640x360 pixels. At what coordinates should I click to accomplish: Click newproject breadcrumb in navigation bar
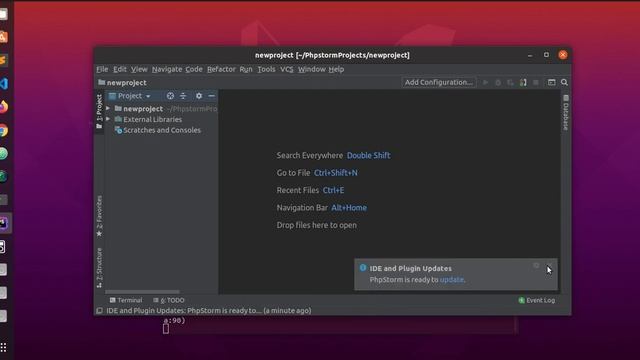[x=122, y=82]
